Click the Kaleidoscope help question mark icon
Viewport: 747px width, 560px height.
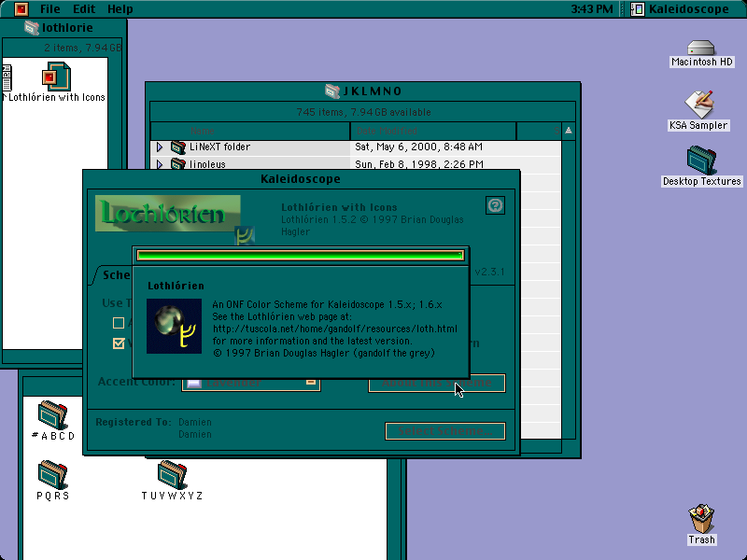coord(496,205)
